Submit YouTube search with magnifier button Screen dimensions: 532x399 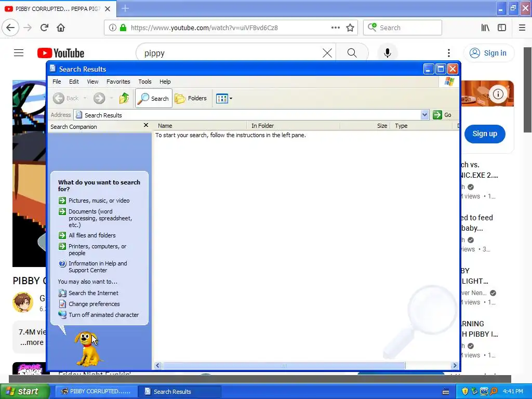coord(352,53)
